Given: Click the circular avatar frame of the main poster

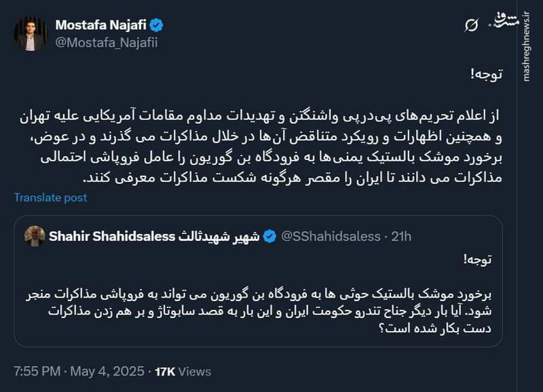Looking at the screenshot, I should tap(30, 30).
